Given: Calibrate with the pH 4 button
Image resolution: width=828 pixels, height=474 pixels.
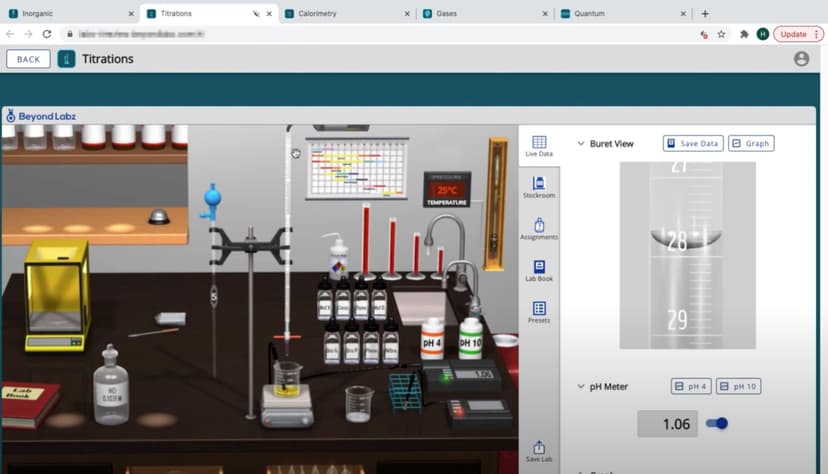Looking at the screenshot, I should [x=691, y=386].
